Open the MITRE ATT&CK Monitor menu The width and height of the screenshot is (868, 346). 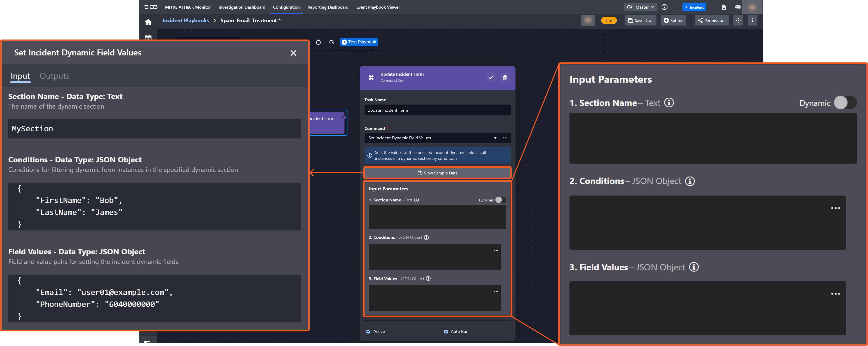pyautogui.click(x=188, y=7)
